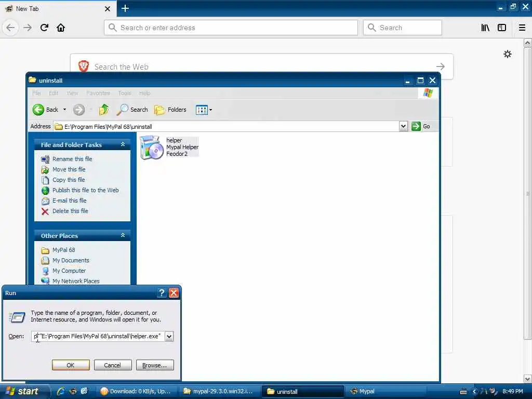The width and height of the screenshot is (532, 399).
Task: Open the Windows start menu
Action: (x=23, y=391)
